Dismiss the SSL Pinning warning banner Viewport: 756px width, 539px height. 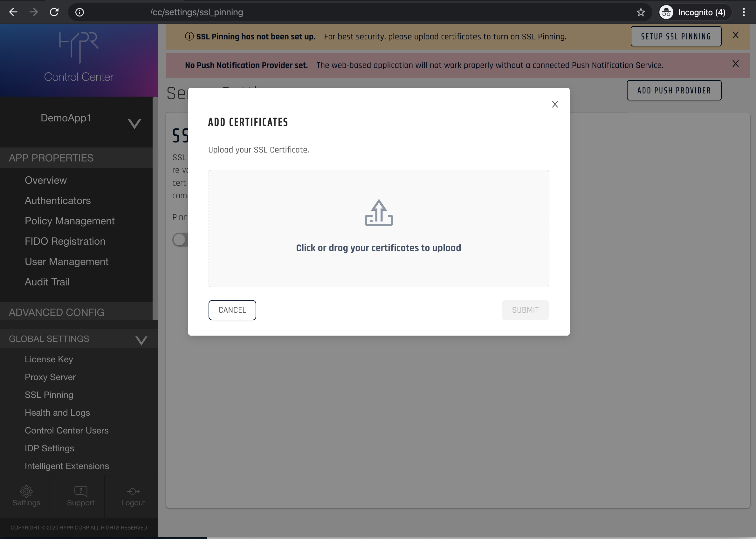(735, 35)
